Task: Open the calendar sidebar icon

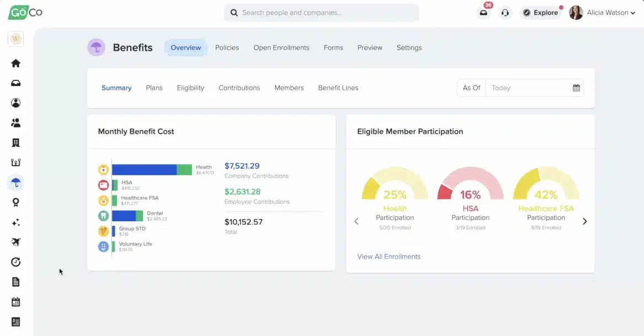Action: 15,302
